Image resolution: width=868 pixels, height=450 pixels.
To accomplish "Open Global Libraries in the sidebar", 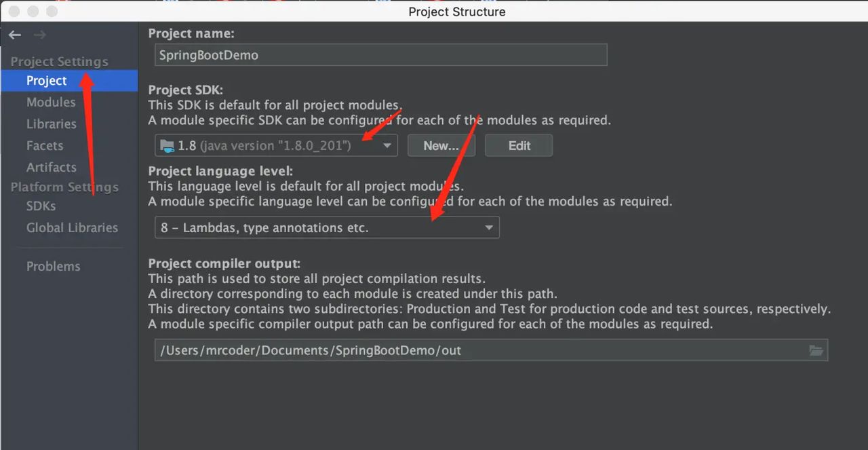I will (72, 228).
